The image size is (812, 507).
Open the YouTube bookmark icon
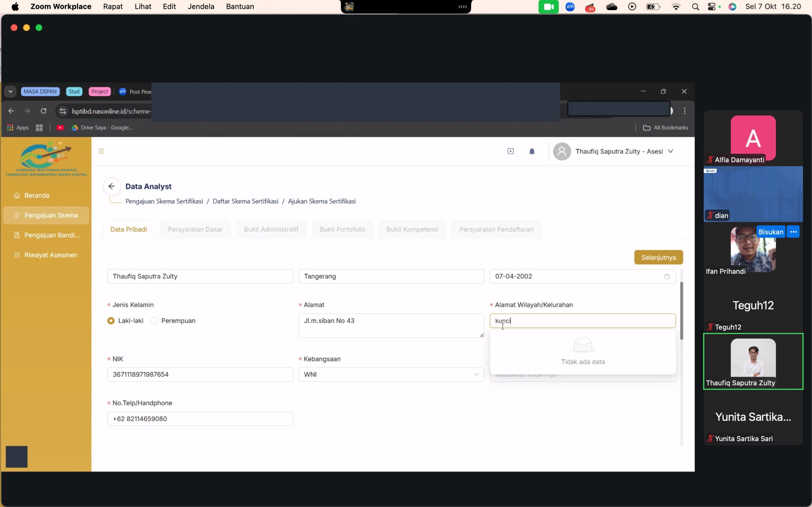(60, 128)
